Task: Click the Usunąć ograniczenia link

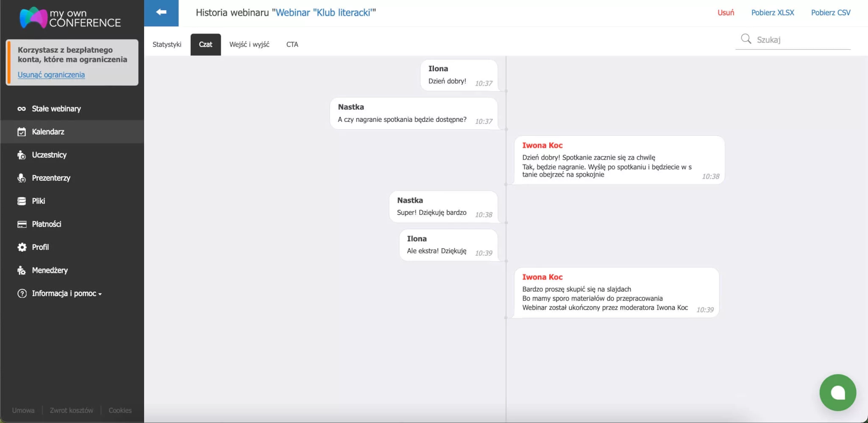Action: [51, 75]
